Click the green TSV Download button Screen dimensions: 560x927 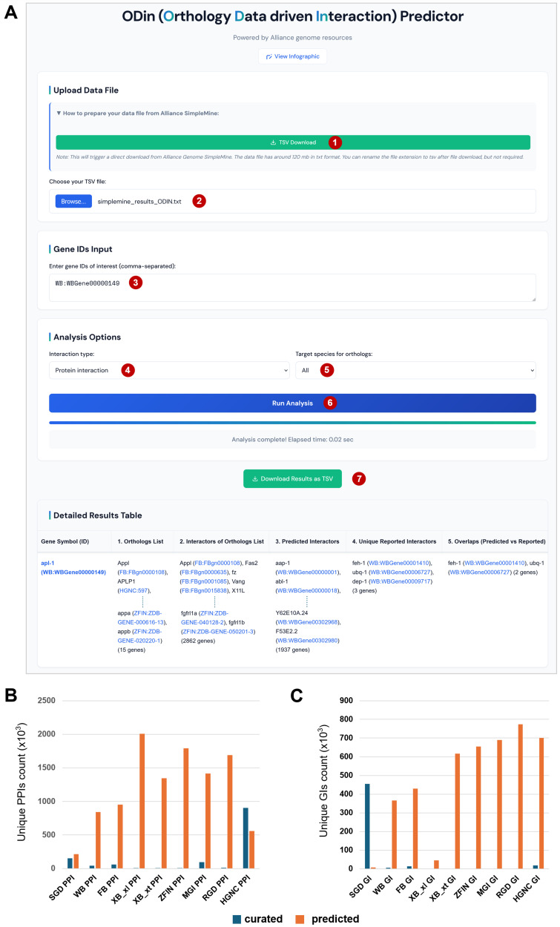293,142
